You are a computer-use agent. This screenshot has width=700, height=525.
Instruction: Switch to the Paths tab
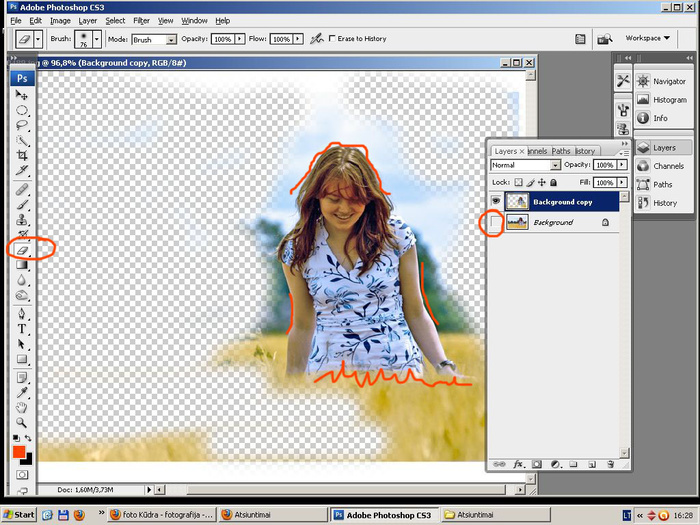(561, 151)
